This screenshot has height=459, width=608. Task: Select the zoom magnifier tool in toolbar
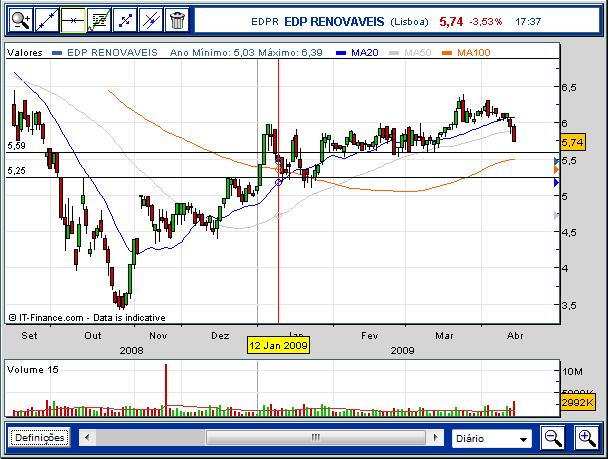coord(21,20)
